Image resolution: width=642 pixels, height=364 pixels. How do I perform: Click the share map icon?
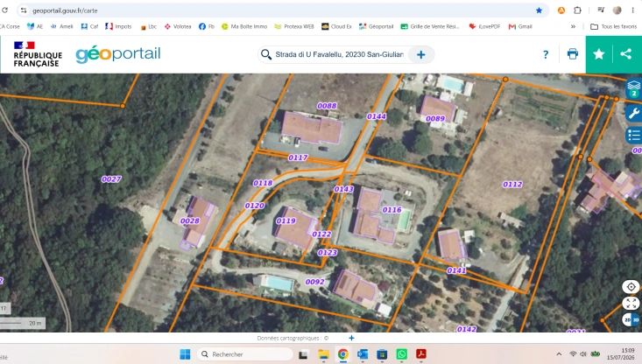coord(625,54)
